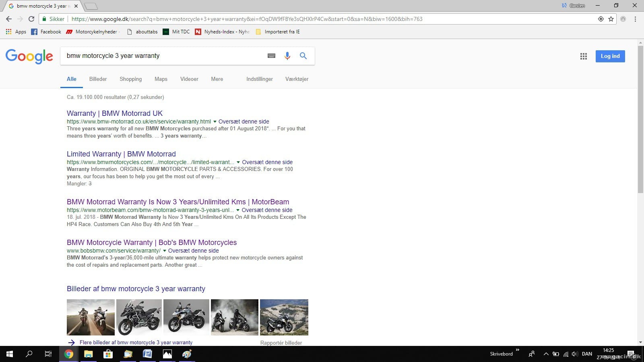The height and width of the screenshot is (362, 644).
Task: Bookmark this page with the star icon
Action: pos(611,19)
